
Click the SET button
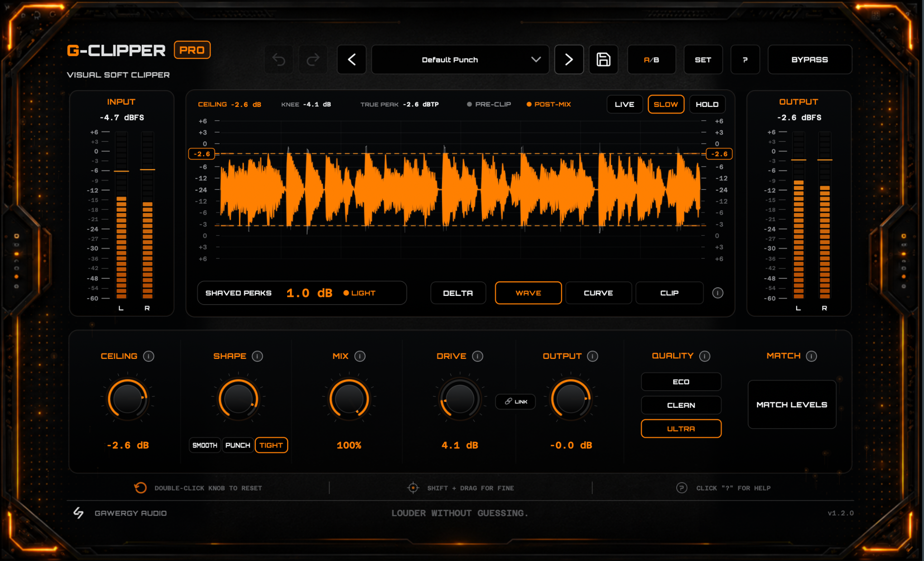coord(703,59)
